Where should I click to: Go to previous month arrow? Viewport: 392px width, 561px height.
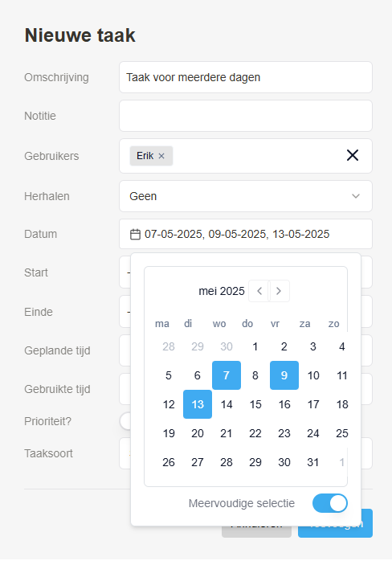[259, 291]
